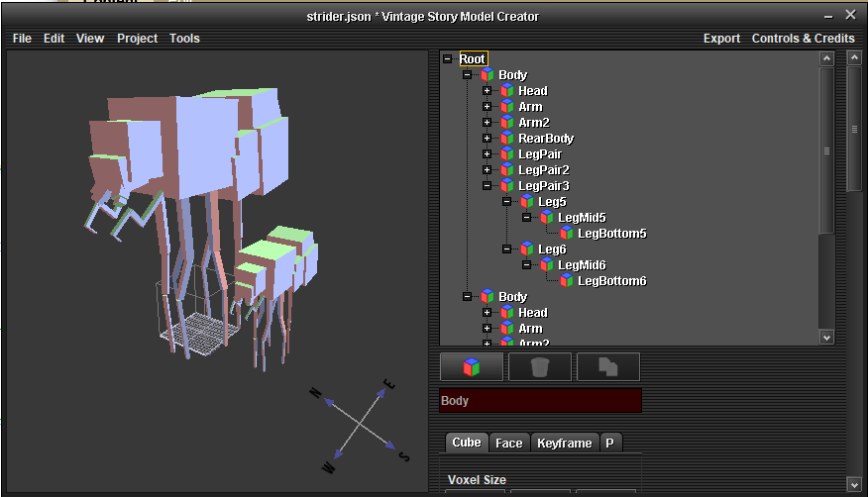
Task: Click the cube icon next to Head
Action: coord(507,91)
